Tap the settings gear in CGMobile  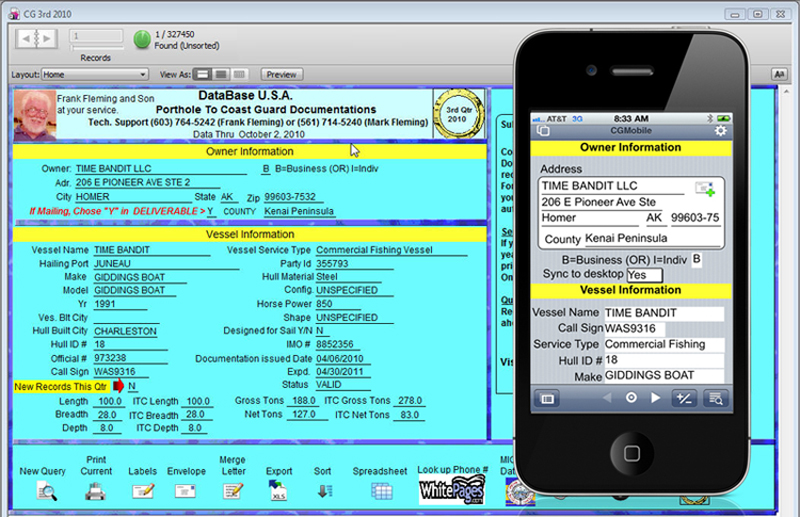click(720, 131)
